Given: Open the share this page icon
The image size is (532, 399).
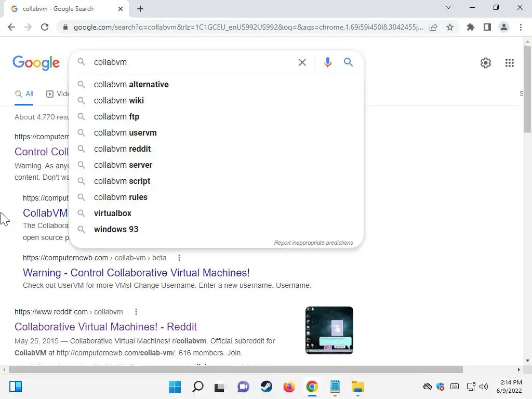Looking at the screenshot, I should click(x=433, y=27).
